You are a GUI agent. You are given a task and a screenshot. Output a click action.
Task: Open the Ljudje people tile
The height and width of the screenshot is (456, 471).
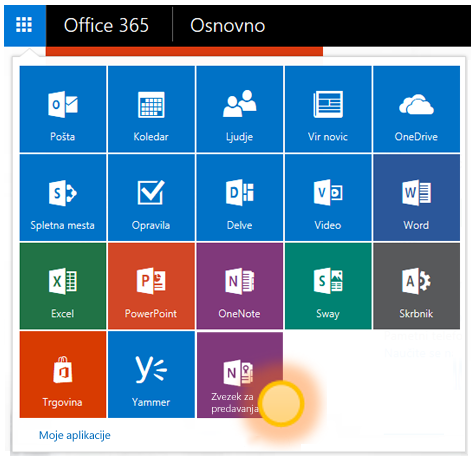pos(240,109)
